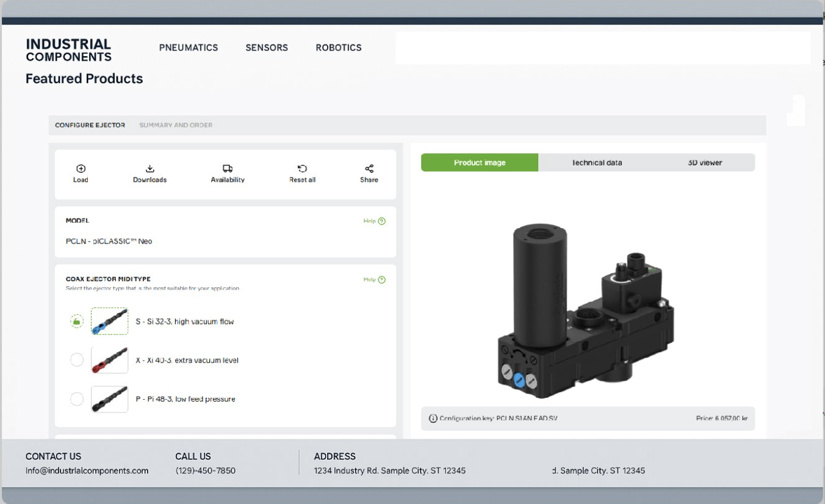Click the Robotics navigation item
This screenshot has height=504, width=825.
click(x=339, y=48)
